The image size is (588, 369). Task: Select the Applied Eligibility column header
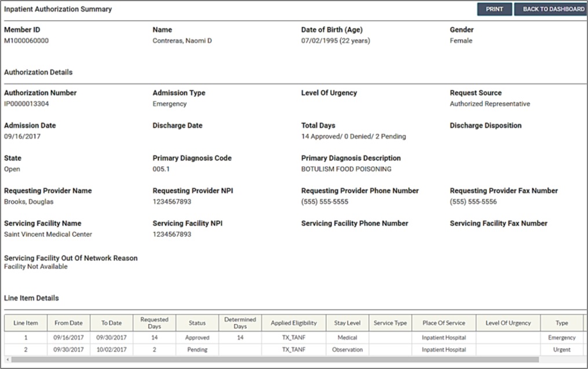click(x=294, y=323)
